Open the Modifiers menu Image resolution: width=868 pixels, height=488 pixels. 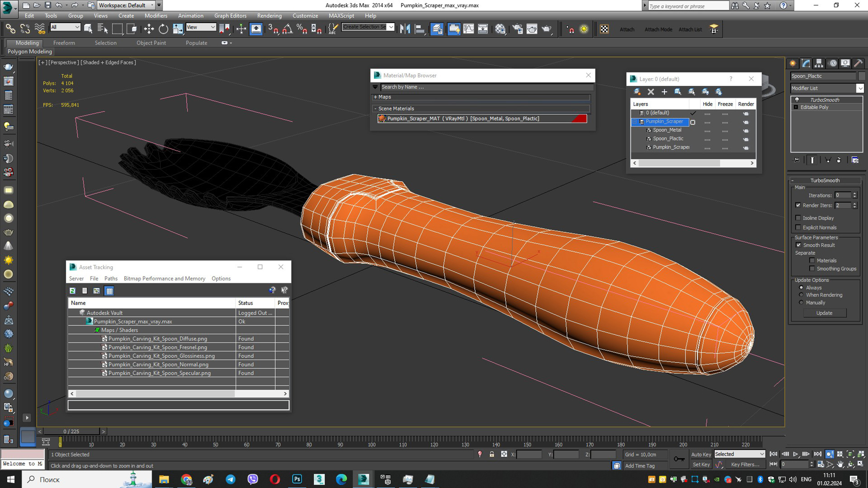coord(156,15)
